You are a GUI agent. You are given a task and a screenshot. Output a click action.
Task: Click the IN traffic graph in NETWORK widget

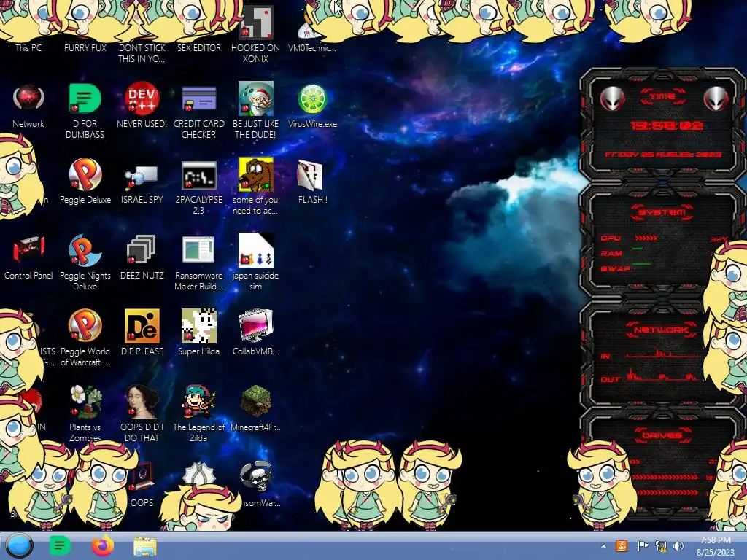coord(662,354)
